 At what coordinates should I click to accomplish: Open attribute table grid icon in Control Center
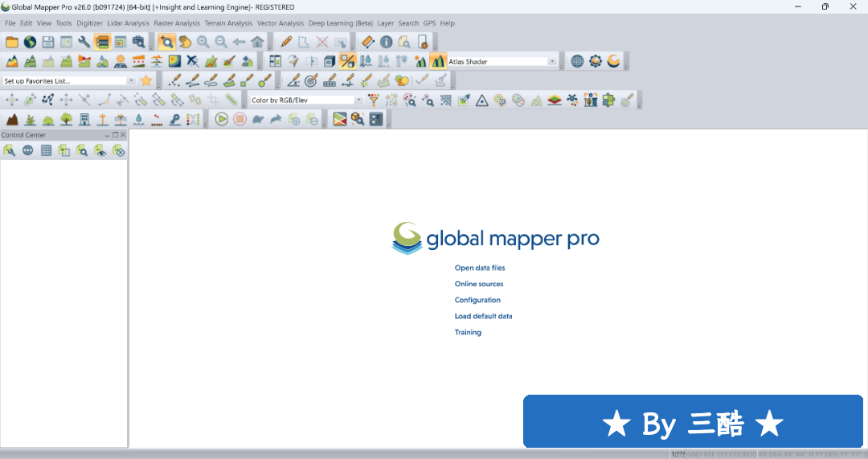pos(46,150)
